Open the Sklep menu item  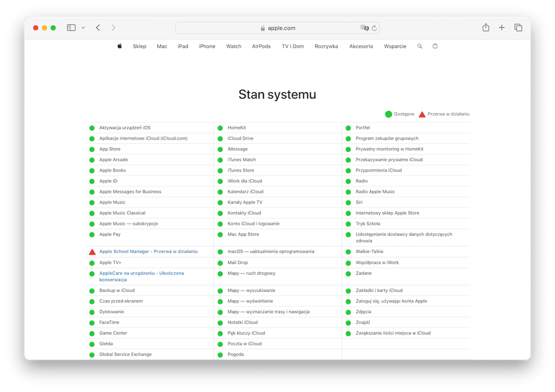tap(140, 46)
